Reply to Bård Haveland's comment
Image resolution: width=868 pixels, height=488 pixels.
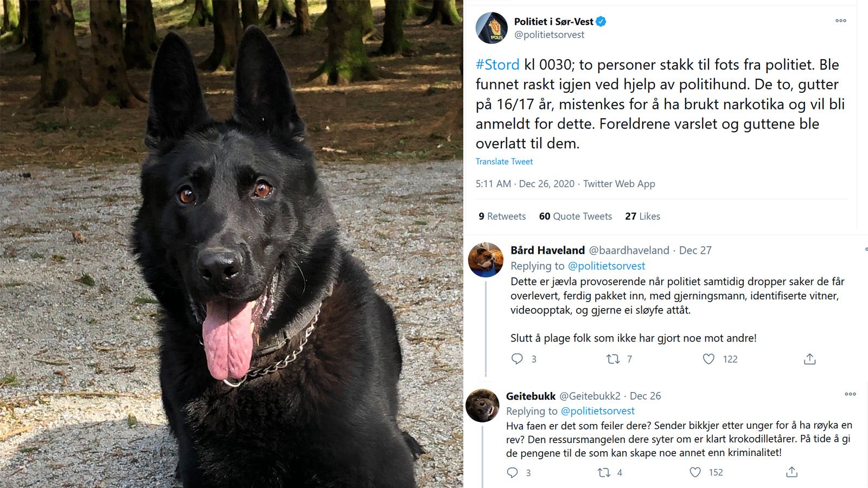[x=518, y=359]
